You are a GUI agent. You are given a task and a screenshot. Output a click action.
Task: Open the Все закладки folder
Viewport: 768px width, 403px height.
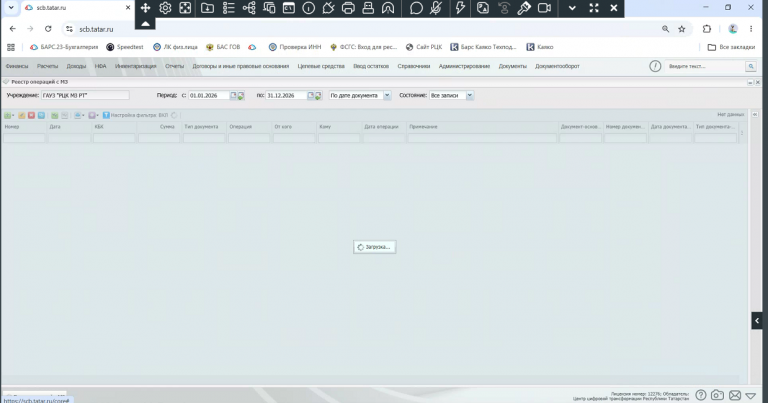coord(731,47)
